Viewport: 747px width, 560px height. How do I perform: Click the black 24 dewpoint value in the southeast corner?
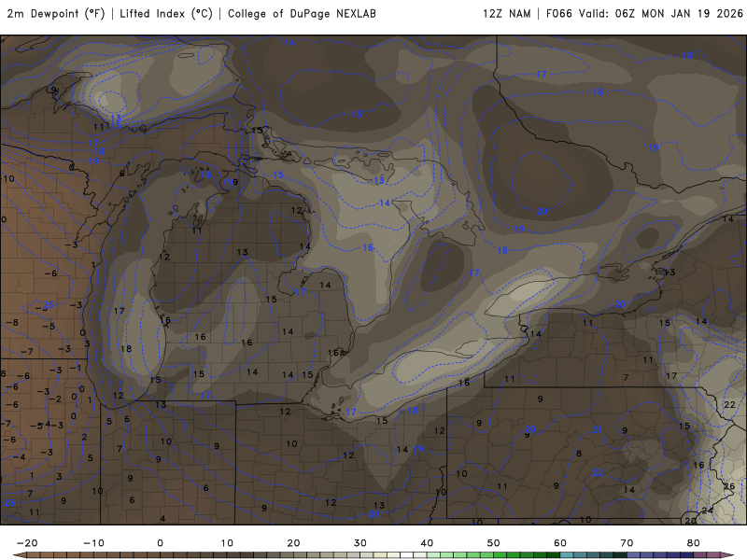(x=708, y=511)
